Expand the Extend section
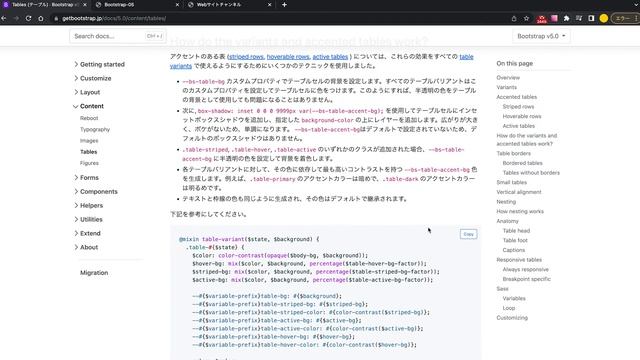This screenshot has width=640, height=360. coord(87,233)
